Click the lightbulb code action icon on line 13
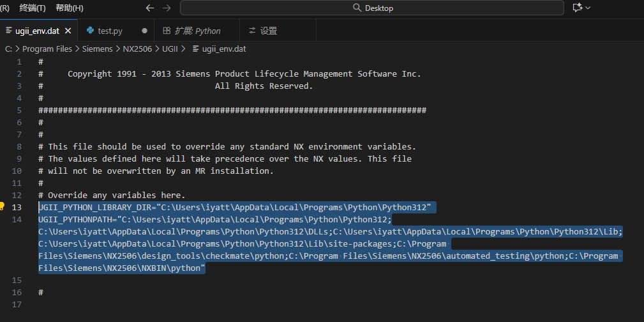This screenshot has height=322, width=644. [x=2, y=206]
